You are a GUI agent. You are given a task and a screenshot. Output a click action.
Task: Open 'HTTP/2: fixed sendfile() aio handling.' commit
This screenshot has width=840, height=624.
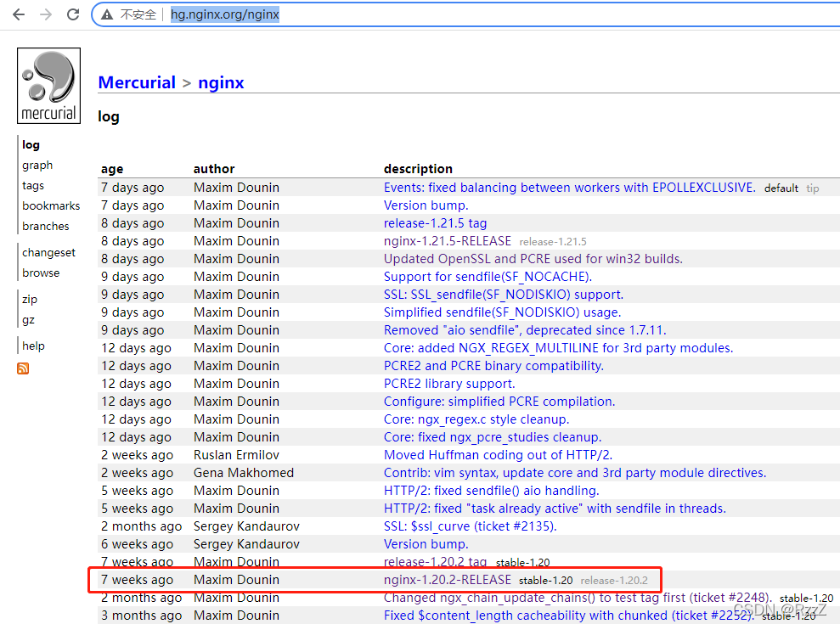coord(491,491)
